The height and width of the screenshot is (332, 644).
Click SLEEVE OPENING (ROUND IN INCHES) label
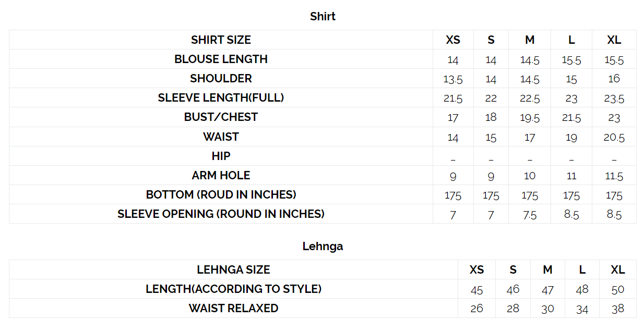[221, 214]
